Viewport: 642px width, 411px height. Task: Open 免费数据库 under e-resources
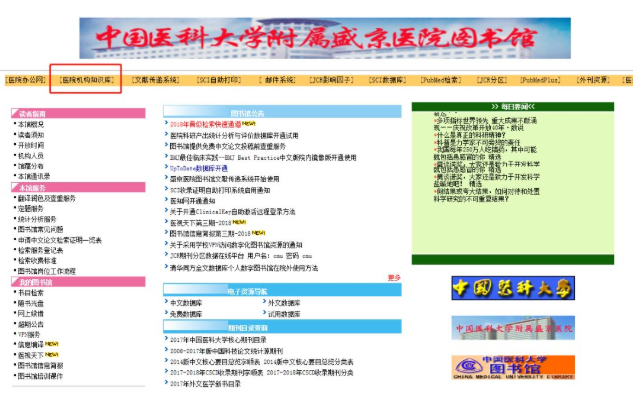click(x=186, y=314)
